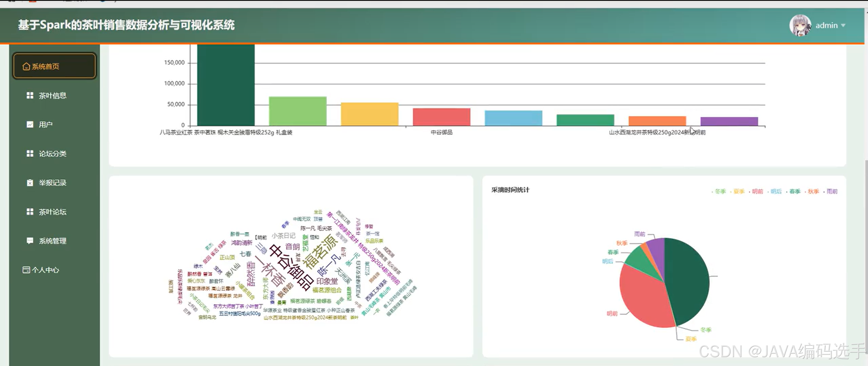Screen dimensions: 868x366
Task: Click the chat bubble icon next to 系统管理
Action: click(30, 241)
